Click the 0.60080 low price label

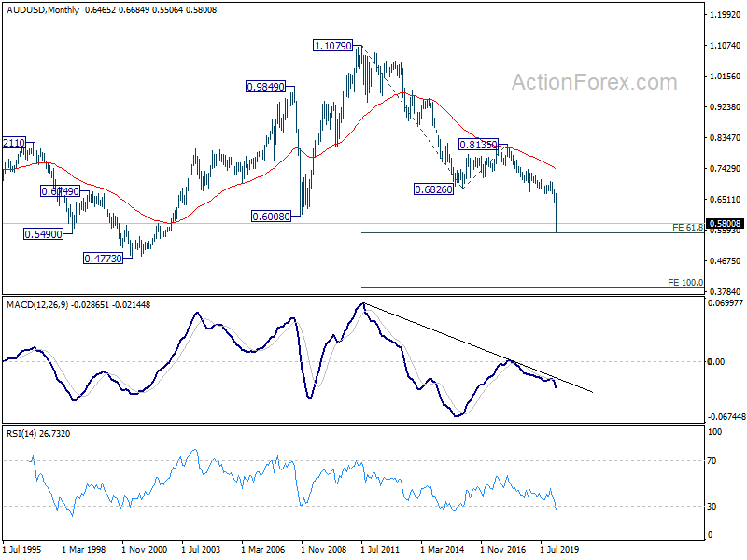tap(271, 217)
